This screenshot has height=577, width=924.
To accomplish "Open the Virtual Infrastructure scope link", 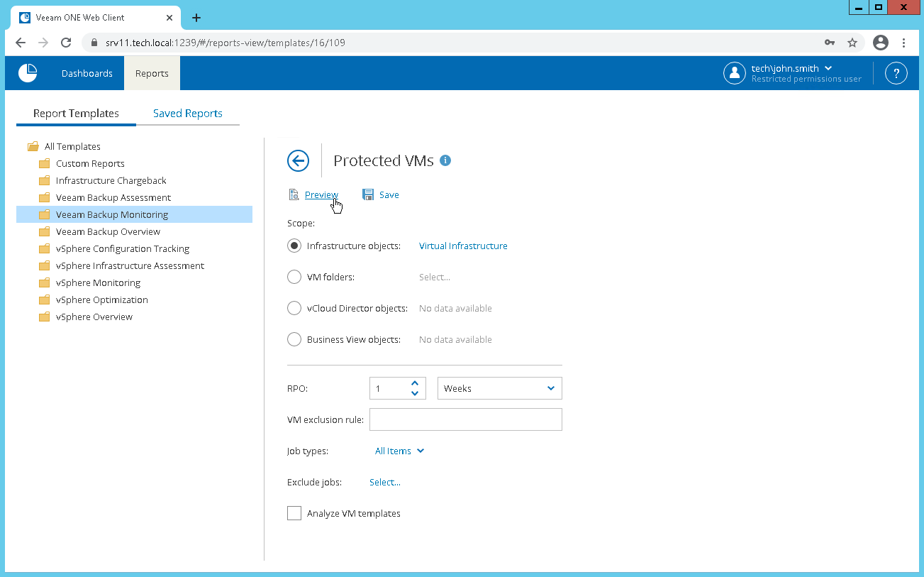I will 463,246.
